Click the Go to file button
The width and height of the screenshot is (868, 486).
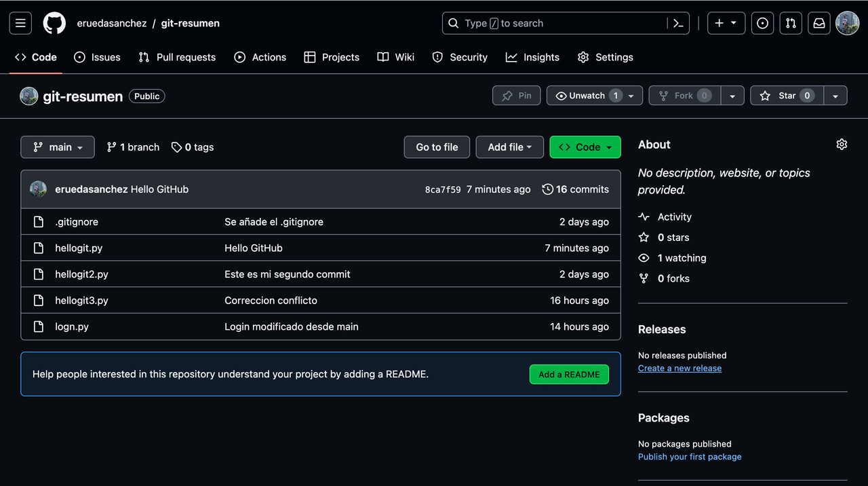tap(437, 147)
